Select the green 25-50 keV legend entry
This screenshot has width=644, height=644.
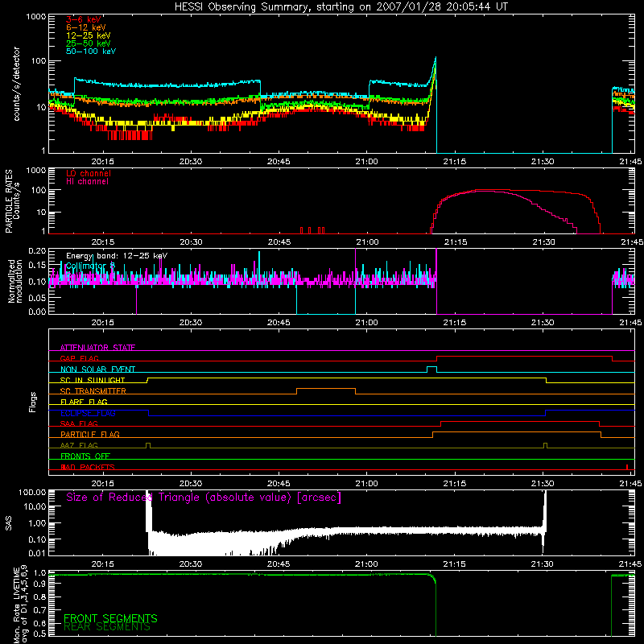tap(89, 43)
